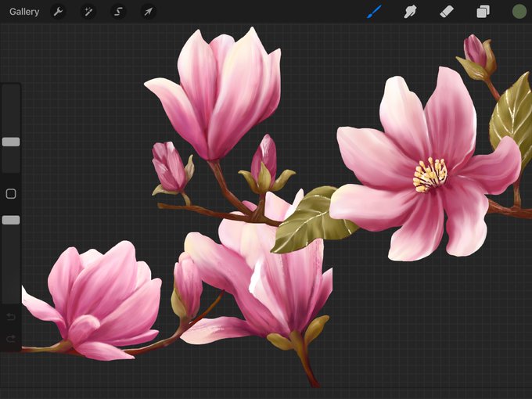Select the Brush tool
The image size is (532, 399).
coord(374,12)
